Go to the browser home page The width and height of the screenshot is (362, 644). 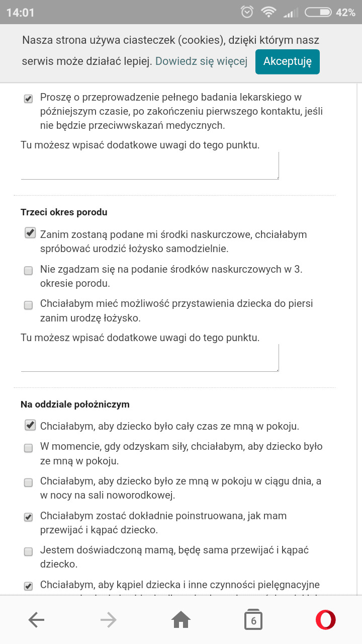pos(181,620)
